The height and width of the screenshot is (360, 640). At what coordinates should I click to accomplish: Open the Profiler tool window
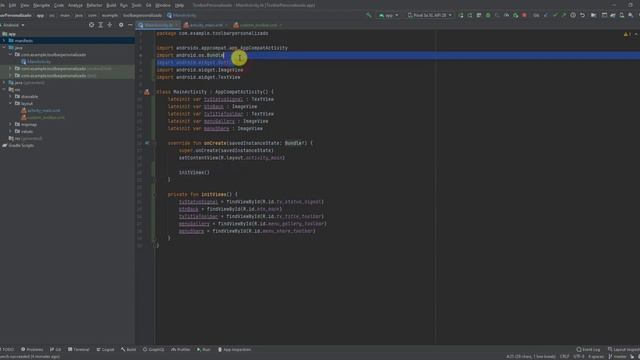click(x=180, y=350)
